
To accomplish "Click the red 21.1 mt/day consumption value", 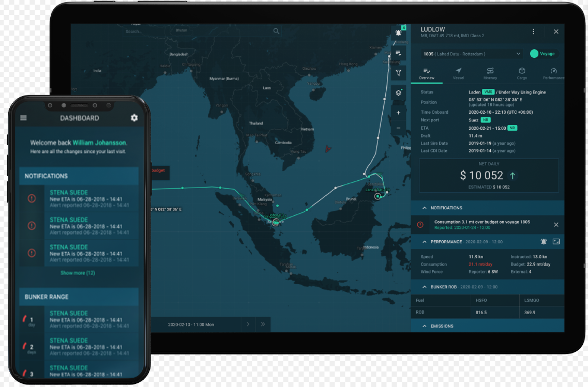I will (480, 265).
